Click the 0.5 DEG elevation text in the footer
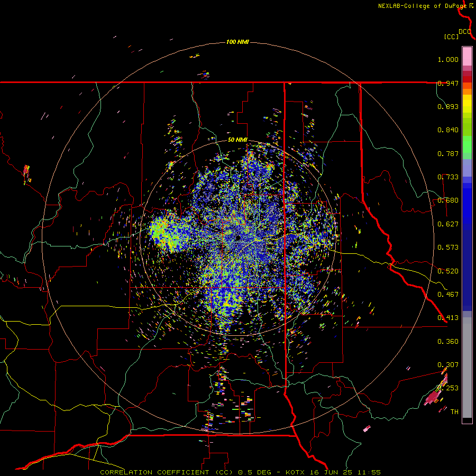The width and height of the screenshot is (476, 476). [x=255, y=472]
